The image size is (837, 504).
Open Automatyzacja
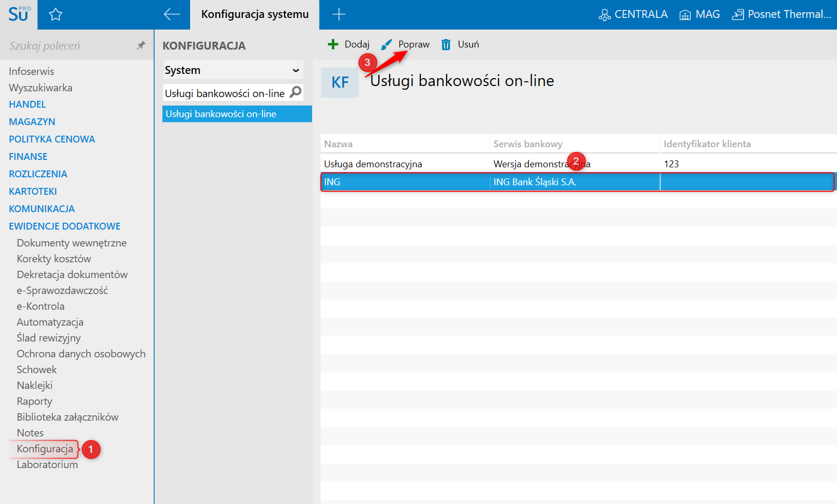50,322
